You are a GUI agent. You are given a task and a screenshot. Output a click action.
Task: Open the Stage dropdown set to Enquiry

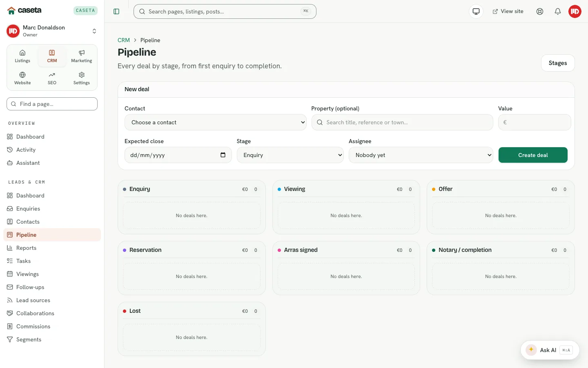(x=290, y=155)
